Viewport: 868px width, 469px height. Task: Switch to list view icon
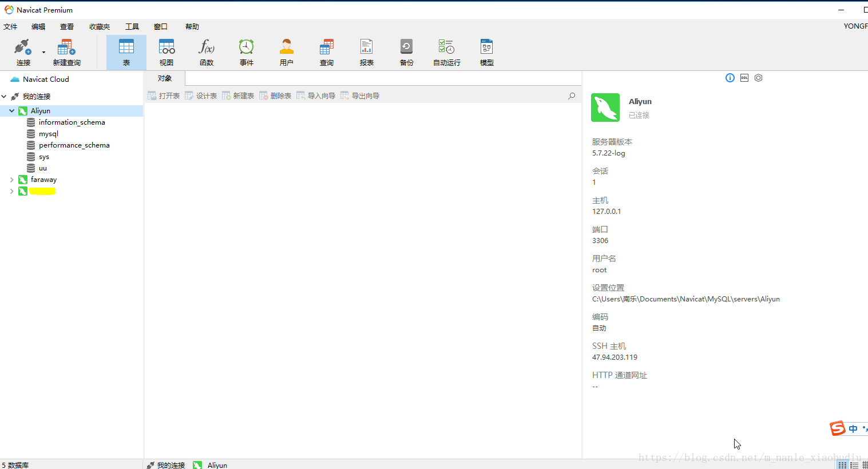[854, 466]
